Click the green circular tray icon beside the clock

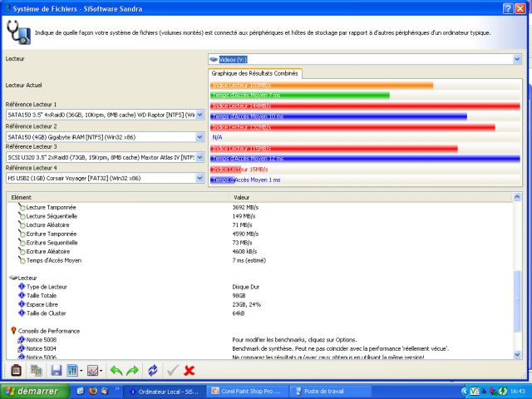503,392
